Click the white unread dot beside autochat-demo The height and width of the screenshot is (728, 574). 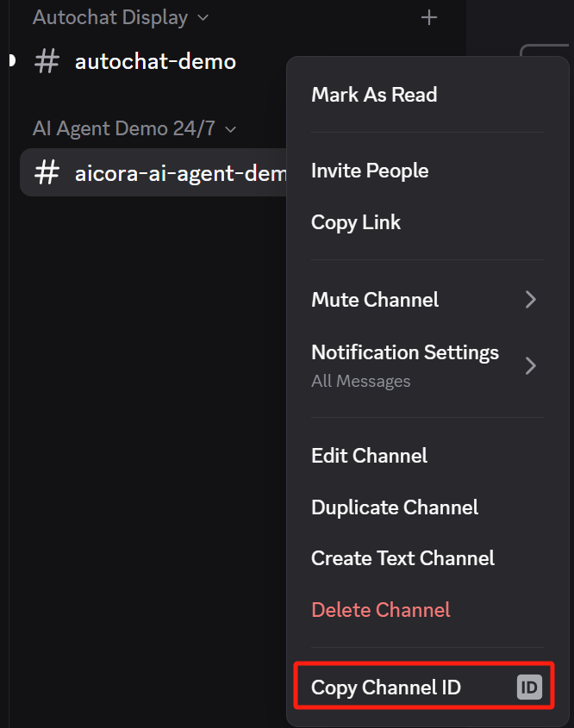pyautogui.click(x=11, y=60)
